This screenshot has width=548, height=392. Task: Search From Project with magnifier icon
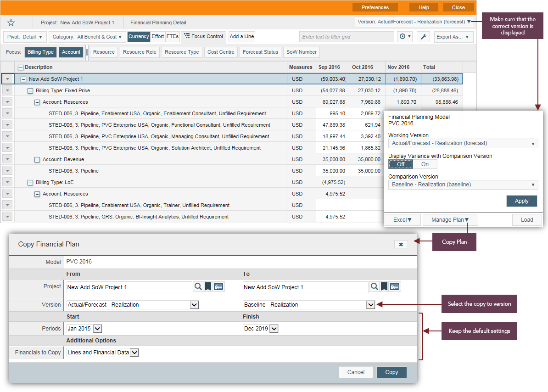tap(198, 287)
